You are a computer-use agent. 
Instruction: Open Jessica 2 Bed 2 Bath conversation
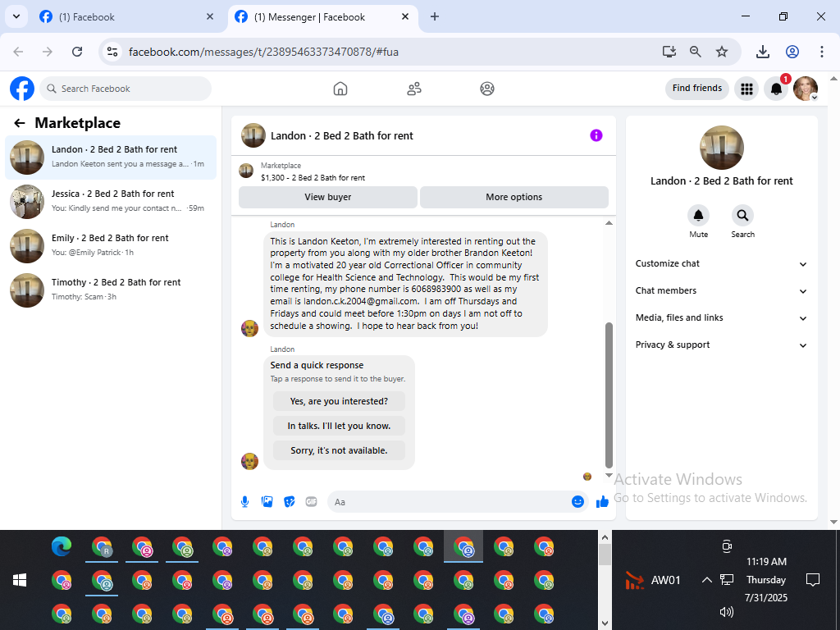click(x=111, y=202)
